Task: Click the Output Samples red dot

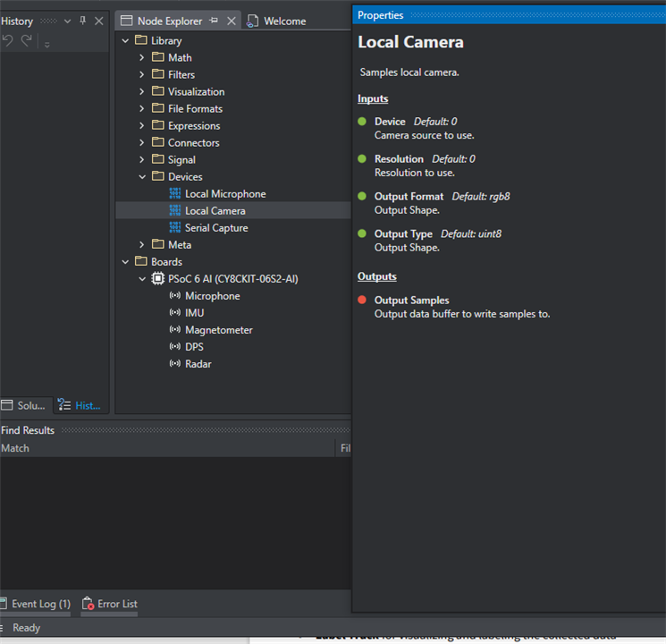Action: [362, 301]
